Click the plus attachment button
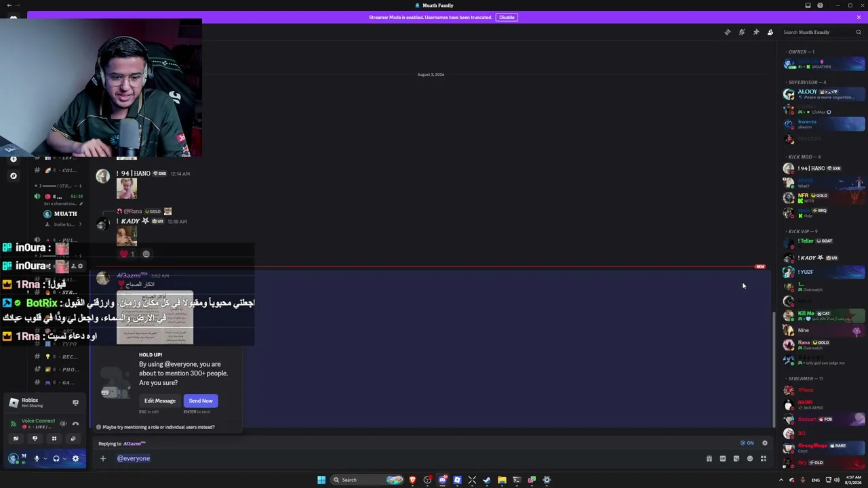Viewport: 868px width, 488px height. (x=103, y=459)
